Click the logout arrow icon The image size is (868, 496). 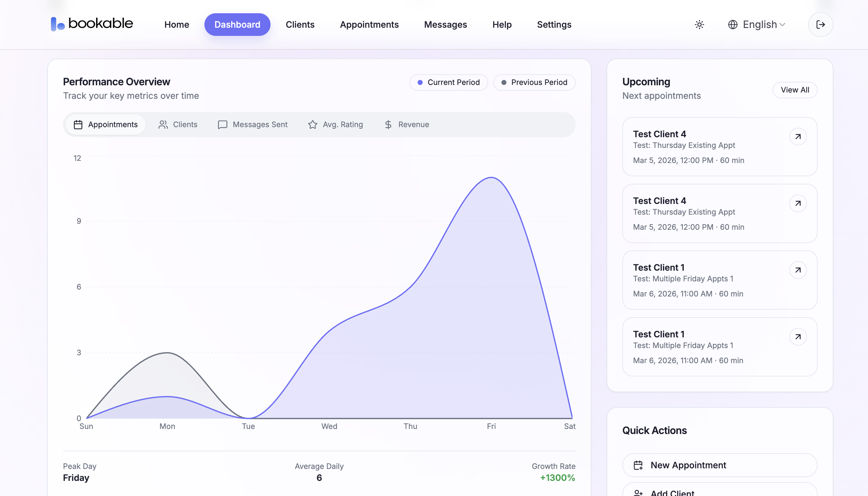point(820,25)
